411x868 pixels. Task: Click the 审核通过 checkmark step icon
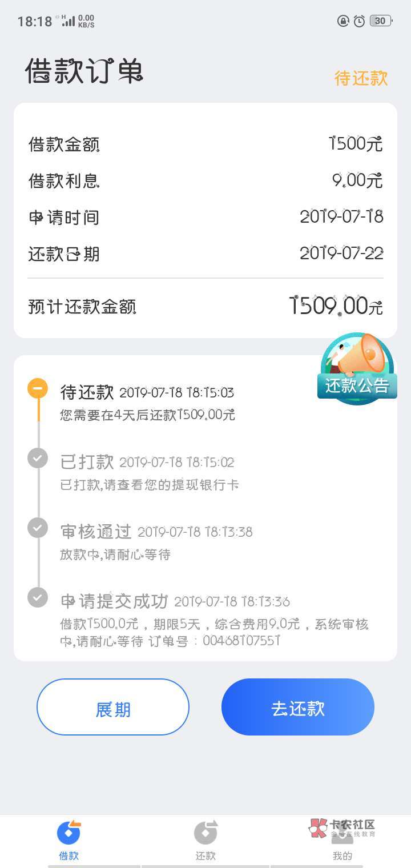point(38,528)
